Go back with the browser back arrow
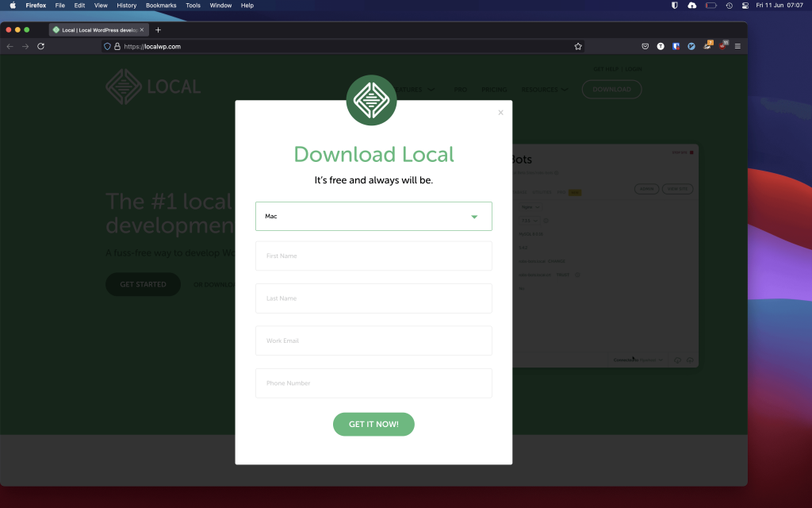This screenshot has height=508, width=812. tap(10, 46)
